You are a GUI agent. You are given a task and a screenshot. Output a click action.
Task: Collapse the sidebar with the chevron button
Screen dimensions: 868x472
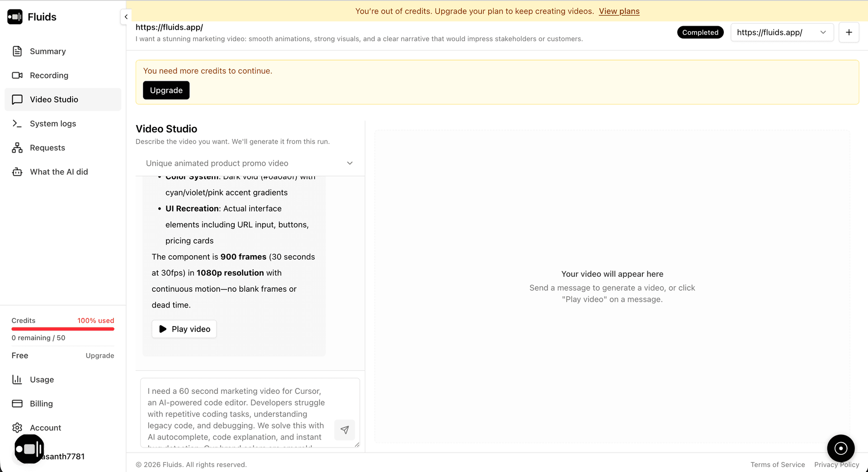126,17
